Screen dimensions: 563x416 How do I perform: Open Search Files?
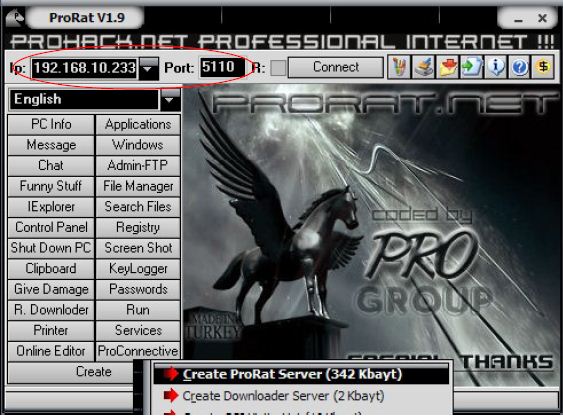click(x=138, y=207)
